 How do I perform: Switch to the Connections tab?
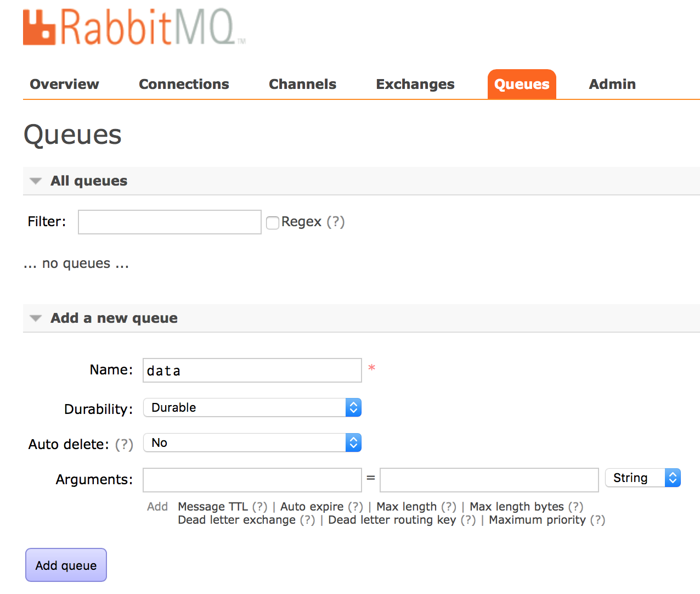(x=184, y=84)
